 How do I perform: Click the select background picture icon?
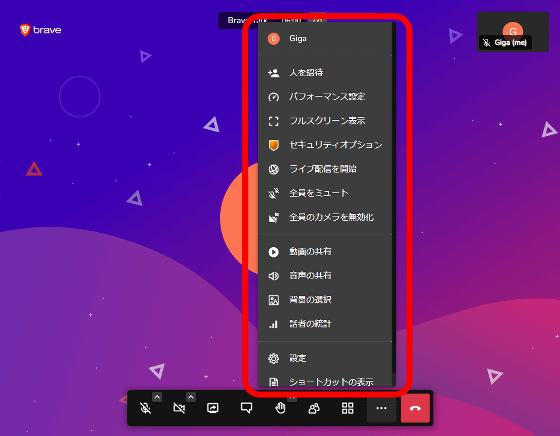pyautogui.click(x=274, y=300)
